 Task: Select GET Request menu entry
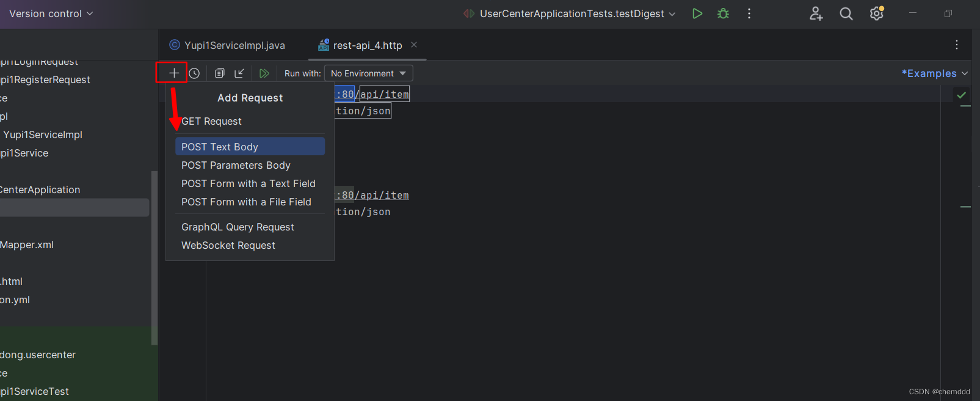point(250,121)
